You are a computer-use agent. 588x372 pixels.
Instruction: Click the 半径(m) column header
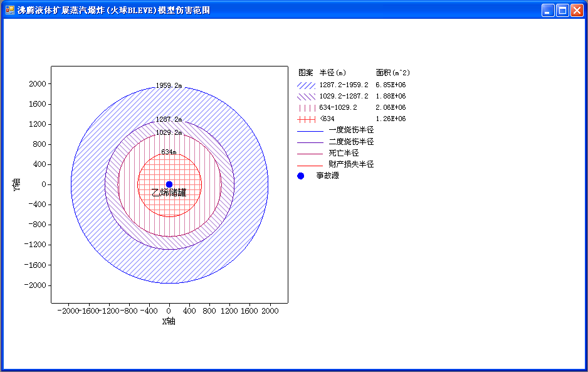point(333,72)
